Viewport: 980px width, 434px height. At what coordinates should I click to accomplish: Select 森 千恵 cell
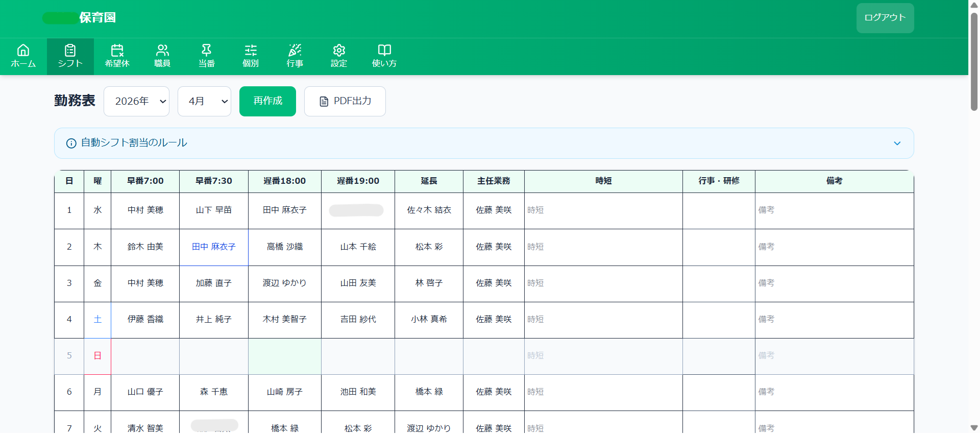click(x=214, y=392)
